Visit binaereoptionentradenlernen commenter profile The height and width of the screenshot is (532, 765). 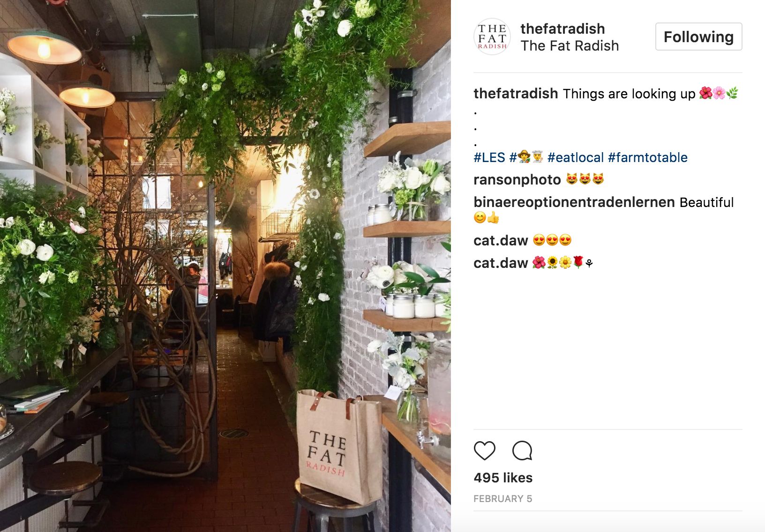(574, 202)
